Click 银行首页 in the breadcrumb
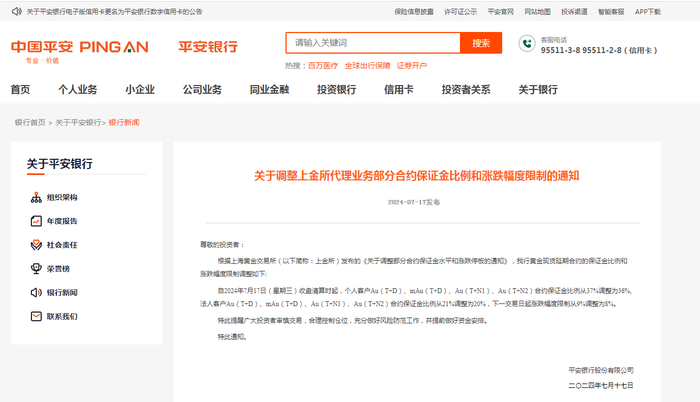Viewport: 700px width, 402px height. [x=30, y=122]
